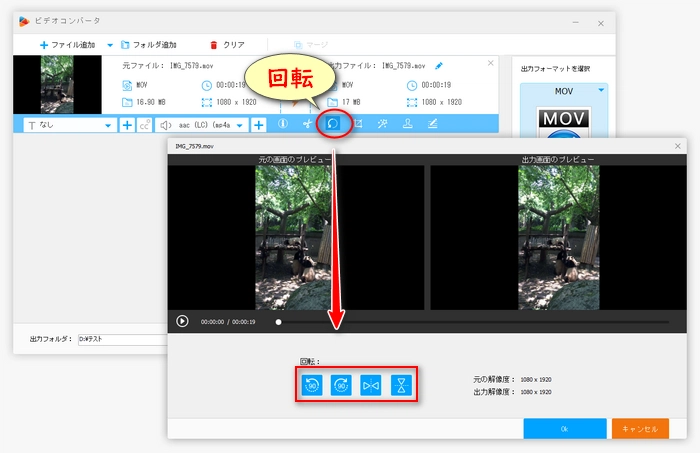The image size is (700, 453).
Task: Click フォルダ追加 to add a folder
Action: 148,45
